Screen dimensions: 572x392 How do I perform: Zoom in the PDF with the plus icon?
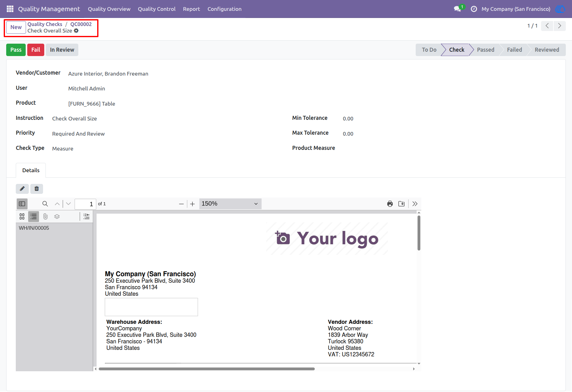[x=193, y=204]
